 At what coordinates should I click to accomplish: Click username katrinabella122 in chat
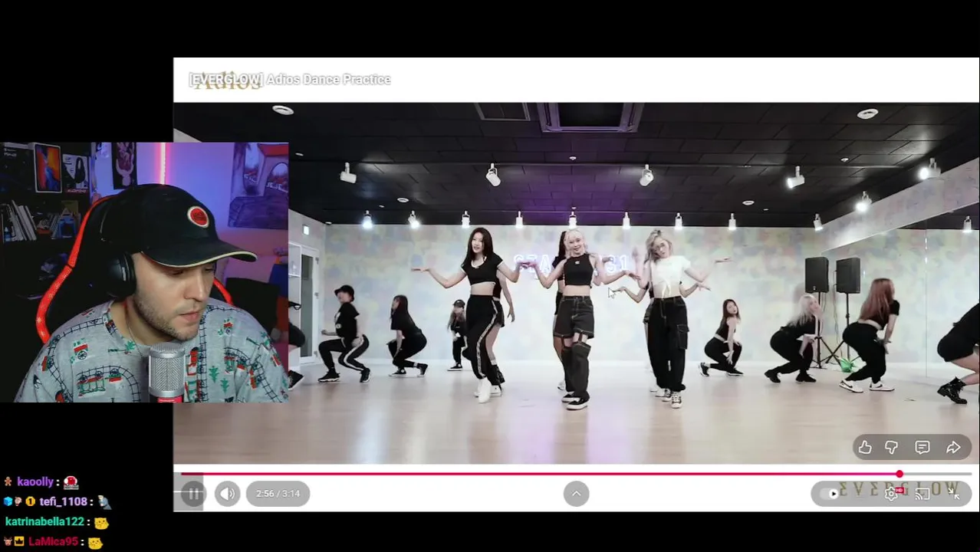pyautogui.click(x=44, y=522)
